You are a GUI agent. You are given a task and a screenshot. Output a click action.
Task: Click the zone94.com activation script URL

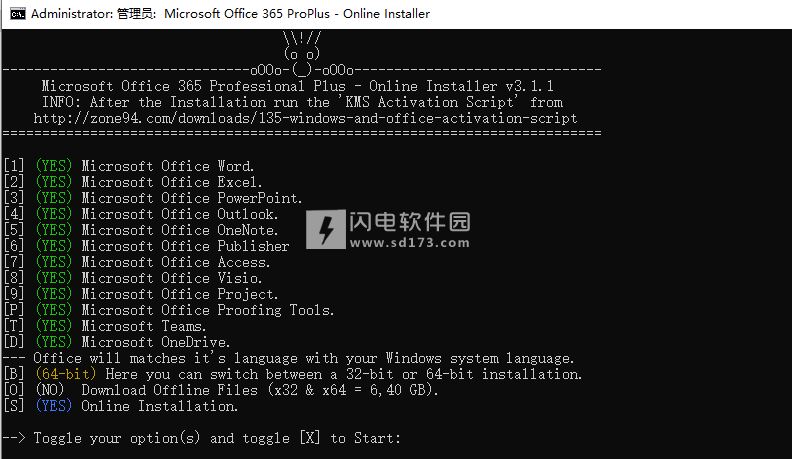coord(305,118)
